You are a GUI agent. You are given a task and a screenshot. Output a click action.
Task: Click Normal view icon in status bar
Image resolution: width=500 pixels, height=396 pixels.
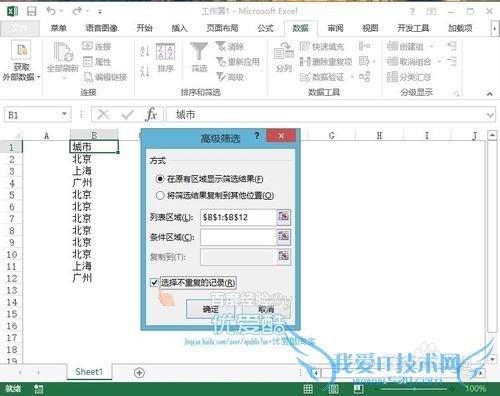(308, 389)
